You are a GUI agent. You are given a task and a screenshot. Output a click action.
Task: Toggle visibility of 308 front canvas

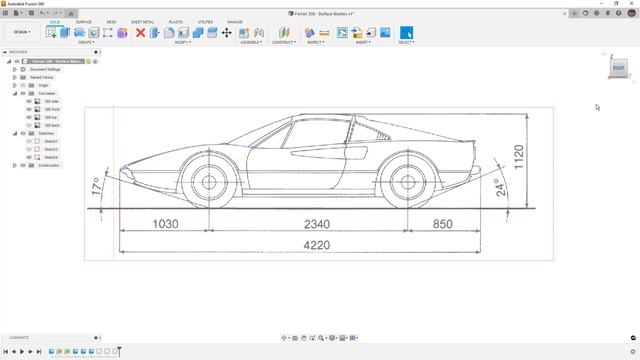(29, 109)
